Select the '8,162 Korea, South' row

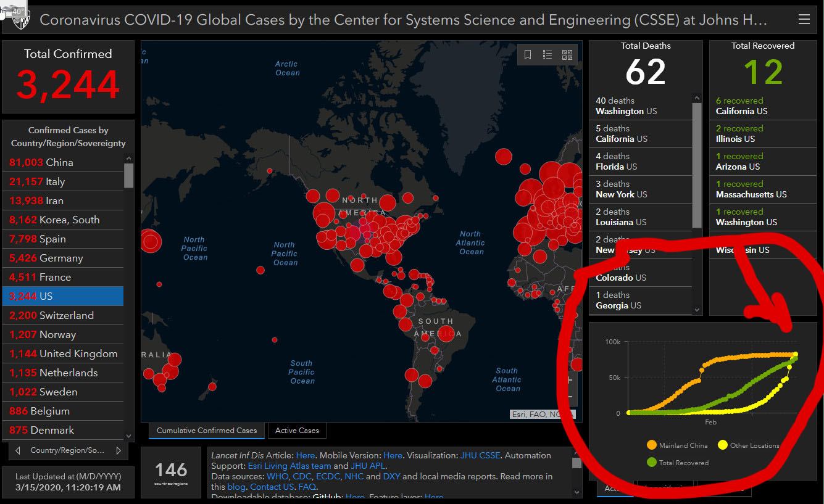click(x=63, y=220)
